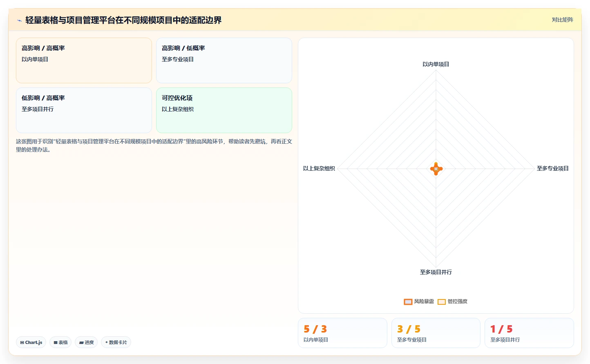Viewport: 590px width, 364px height.
Task: Select the 可控优化项 card
Action: pyautogui.click(x=224, y=110)
